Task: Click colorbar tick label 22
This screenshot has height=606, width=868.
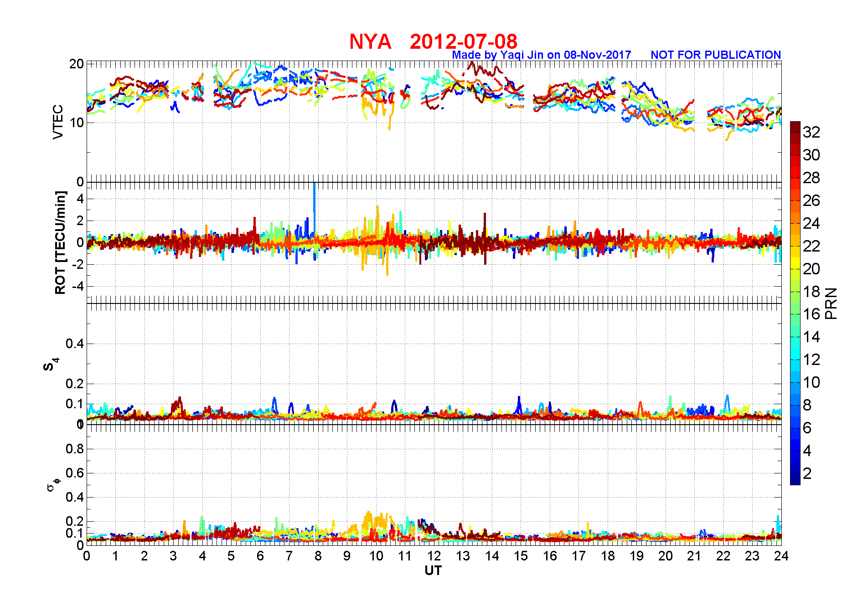Action: tap(811, 246)
